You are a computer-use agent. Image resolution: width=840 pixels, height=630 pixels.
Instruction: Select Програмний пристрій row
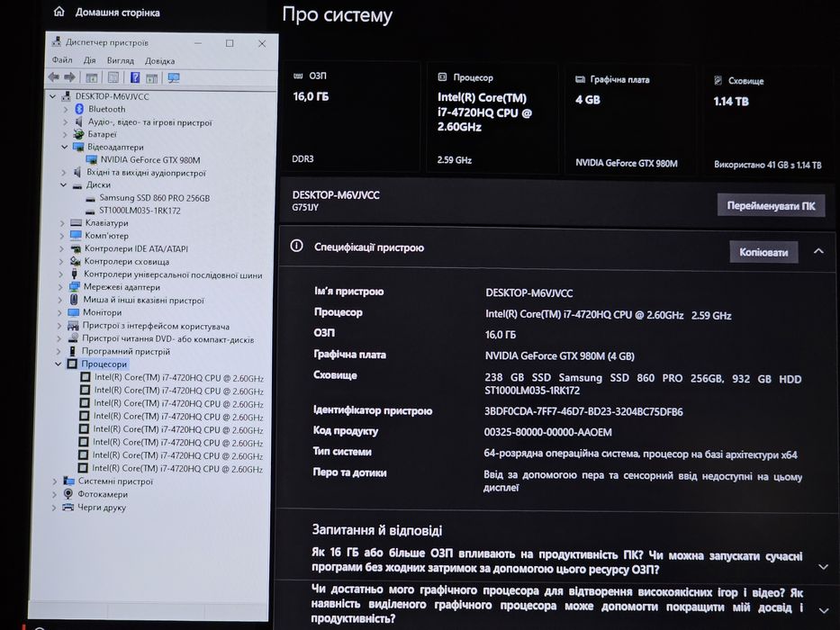pos(125,351)
